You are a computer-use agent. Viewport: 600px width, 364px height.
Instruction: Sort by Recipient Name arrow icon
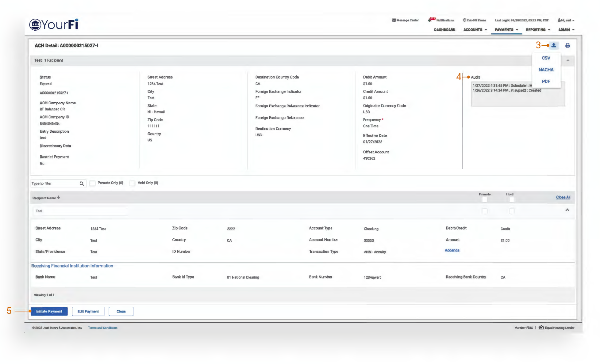point(59,198)
